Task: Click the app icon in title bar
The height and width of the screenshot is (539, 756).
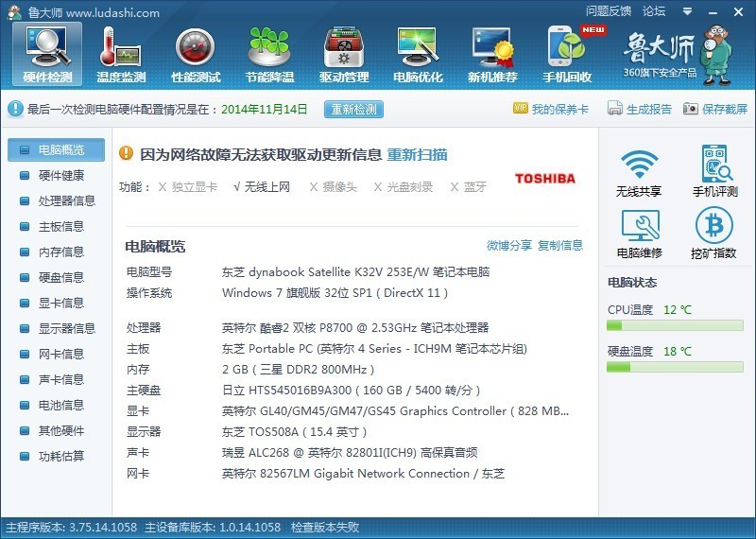Action: pyautogui.click(x=14, y=12)
